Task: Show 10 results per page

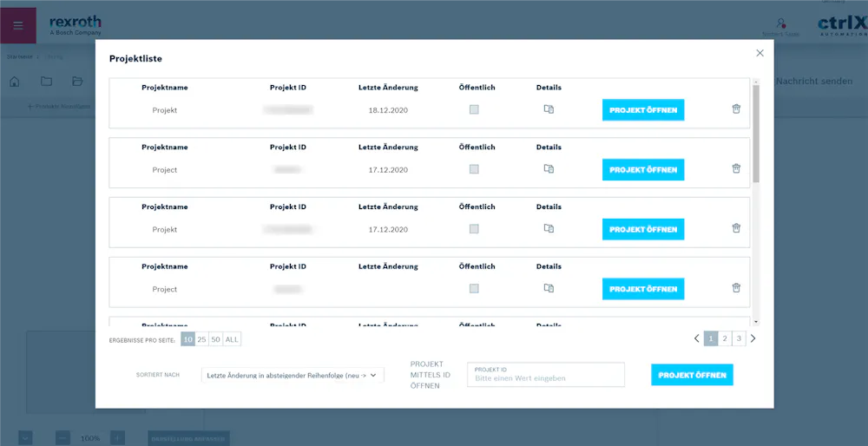Action: click(188, 339)
